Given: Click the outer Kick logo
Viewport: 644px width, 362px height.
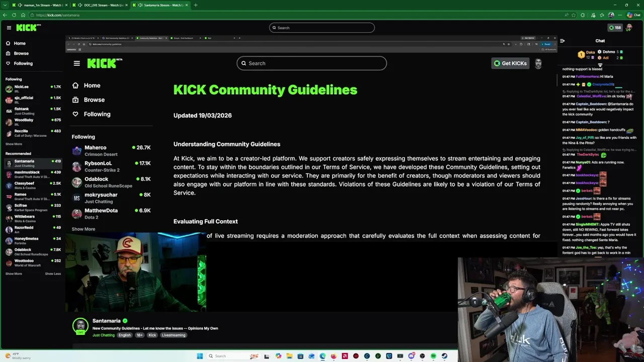Looking at the screenshot, I should tap(28, 28).
